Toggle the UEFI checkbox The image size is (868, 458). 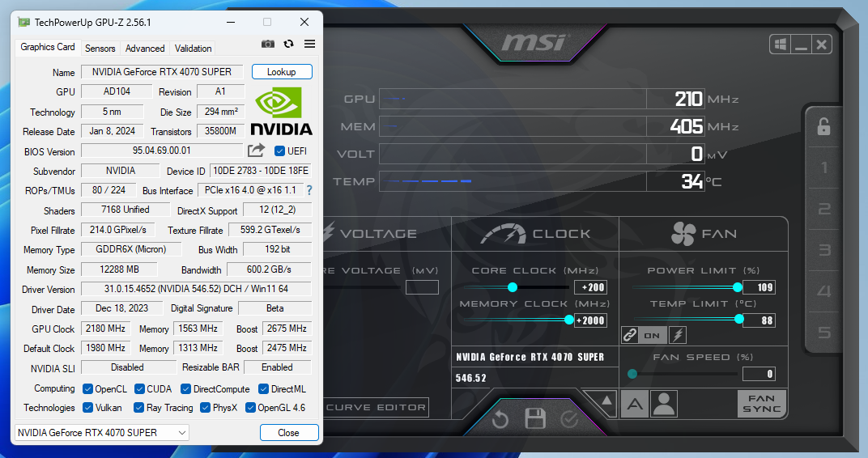[279, 151]
